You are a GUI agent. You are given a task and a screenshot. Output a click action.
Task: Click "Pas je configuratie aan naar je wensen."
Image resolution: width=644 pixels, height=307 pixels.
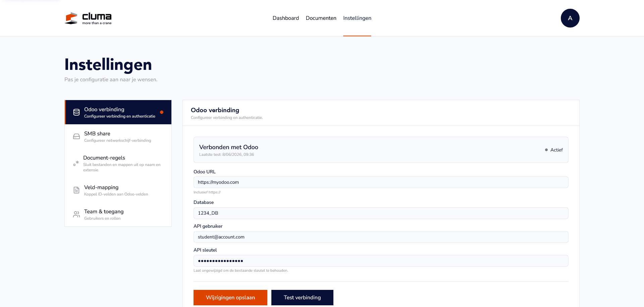click(111, 80)
